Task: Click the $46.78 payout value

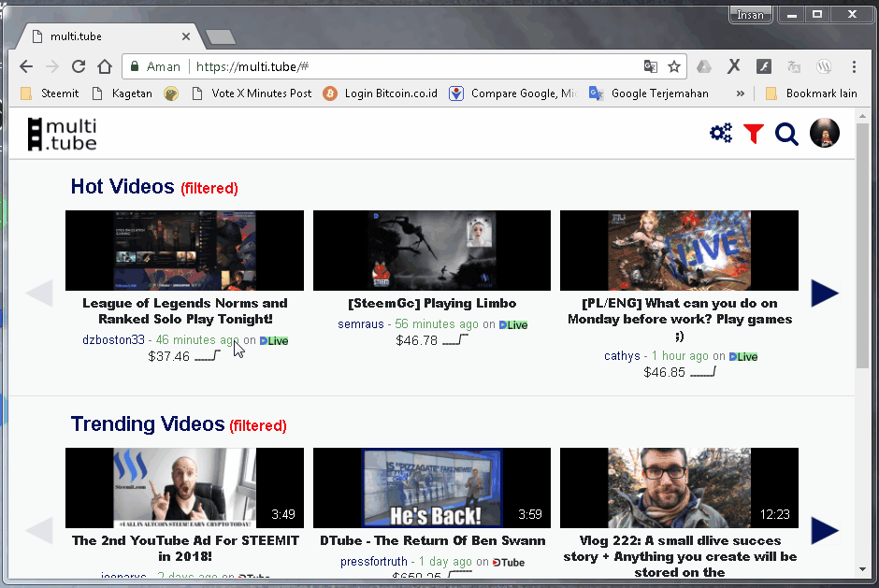Action: pyautogui.click(x=416, y=340)
